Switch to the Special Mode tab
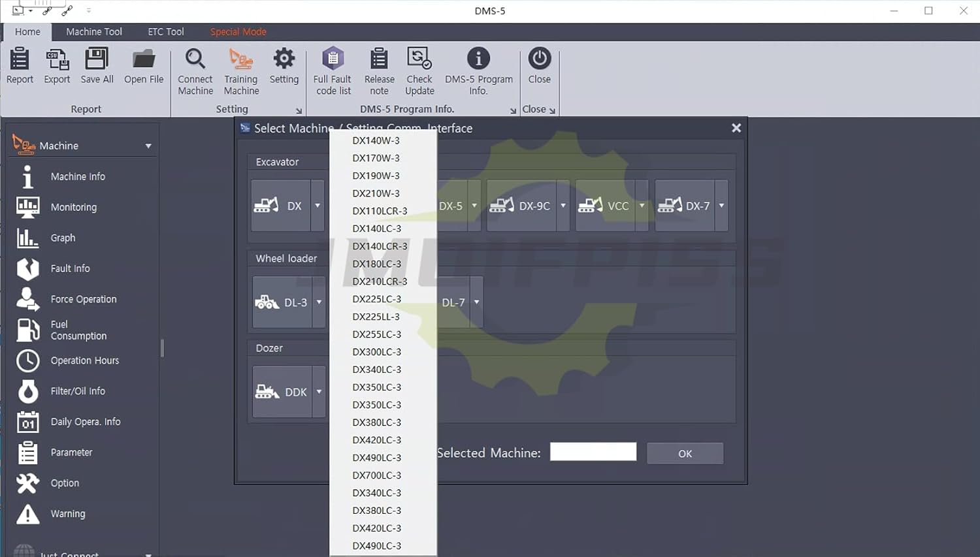 coord(238,31)
